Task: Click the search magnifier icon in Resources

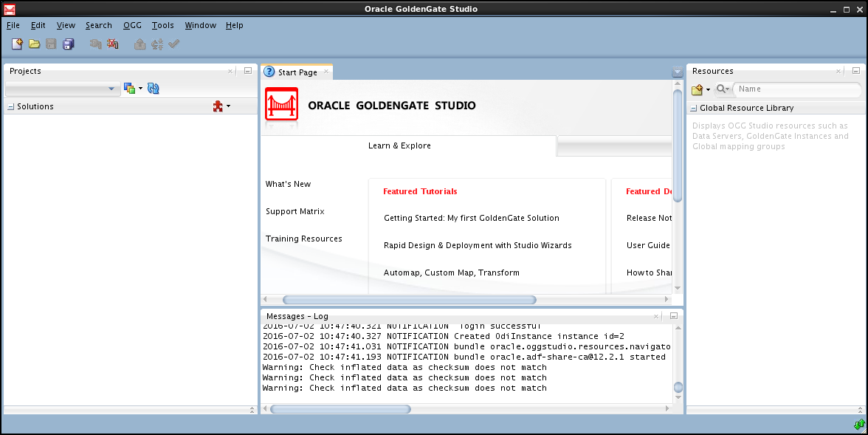Action: click(718, 89)
